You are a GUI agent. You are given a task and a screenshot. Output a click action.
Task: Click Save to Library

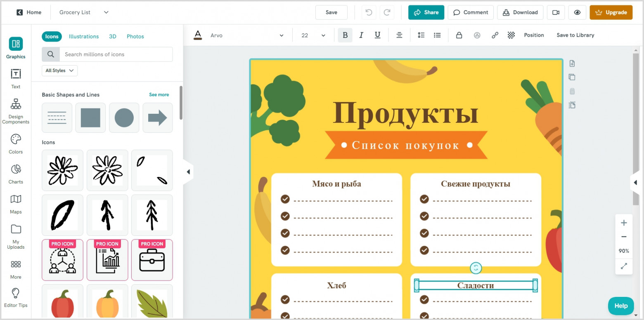tap(575, 35)
